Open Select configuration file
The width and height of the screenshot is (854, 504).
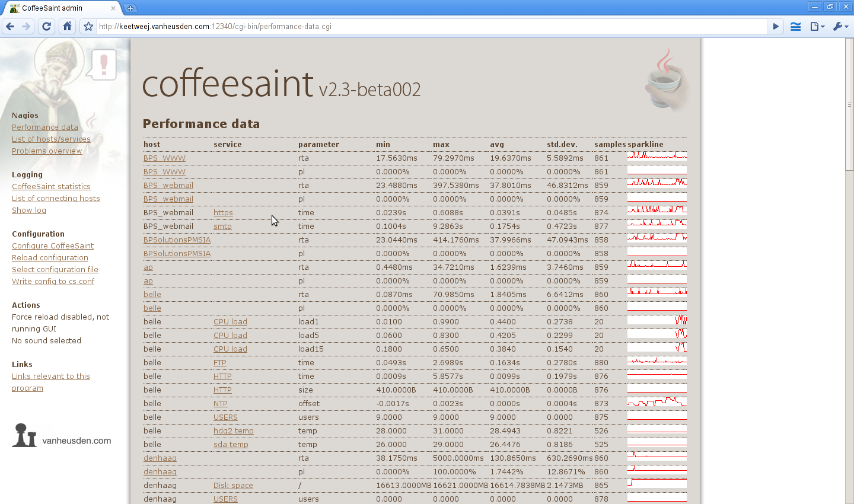pos(55,269)
